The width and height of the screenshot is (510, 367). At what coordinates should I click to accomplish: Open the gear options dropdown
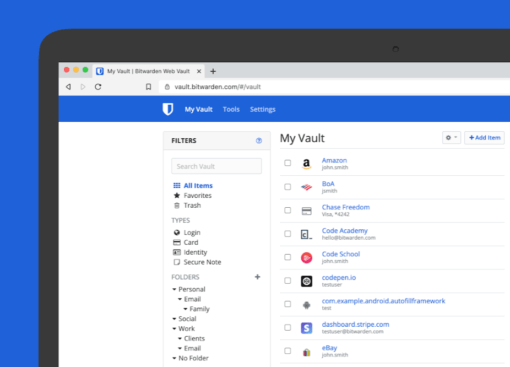coord(452,138)
